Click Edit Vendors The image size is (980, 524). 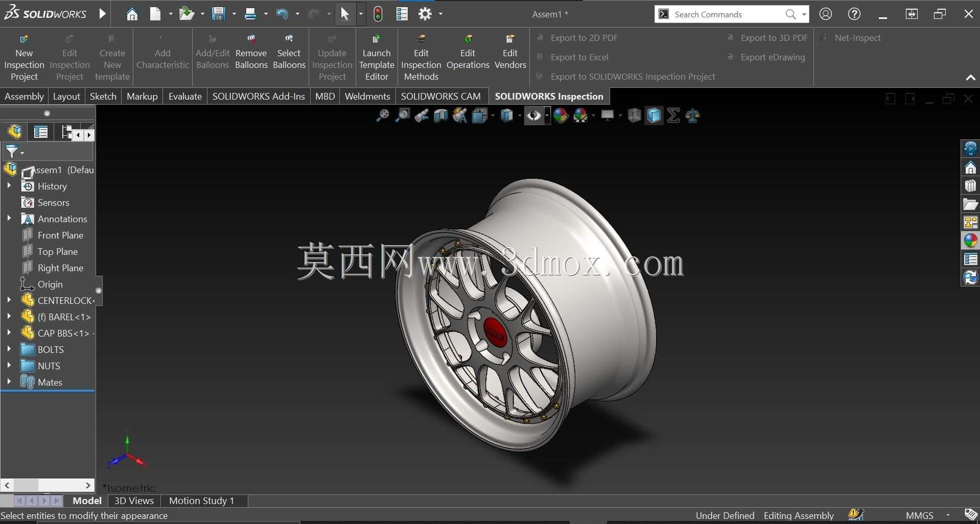(x=510, y=52)
